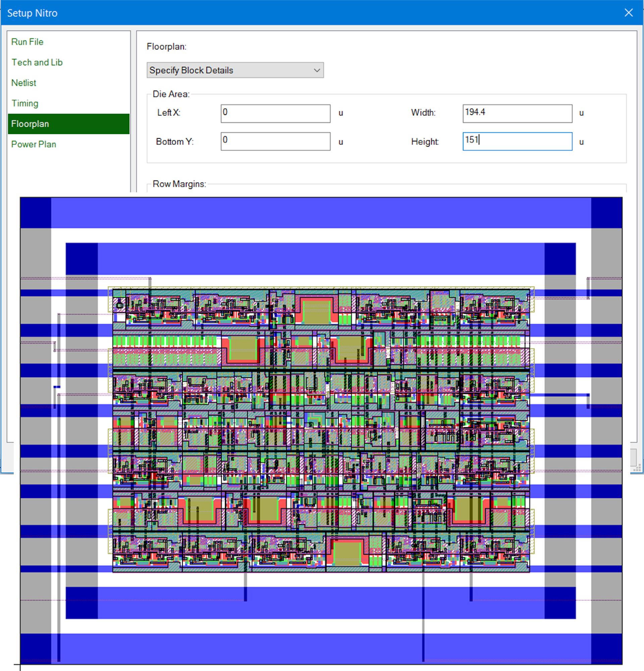Open the Run File page

[27, 42]
